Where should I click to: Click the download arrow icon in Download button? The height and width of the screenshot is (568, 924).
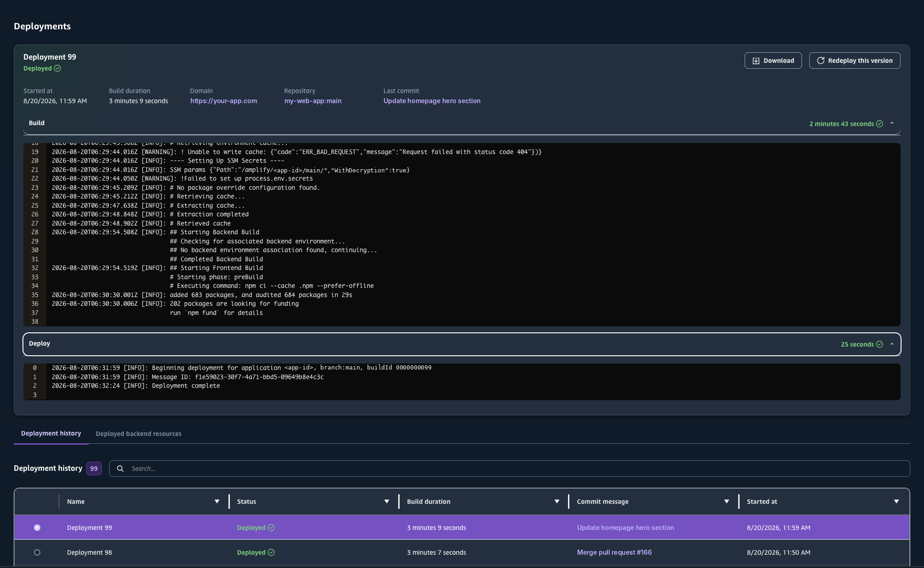click(756, 61)
